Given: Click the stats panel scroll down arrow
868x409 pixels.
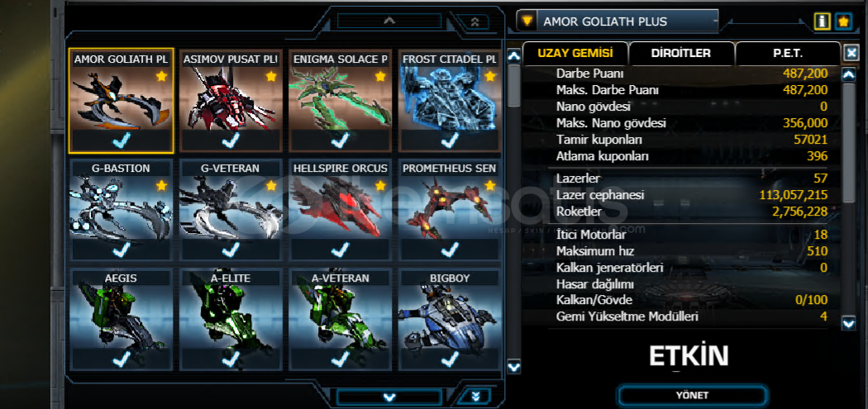Looking at the screenshot, I should coord(849,323).
